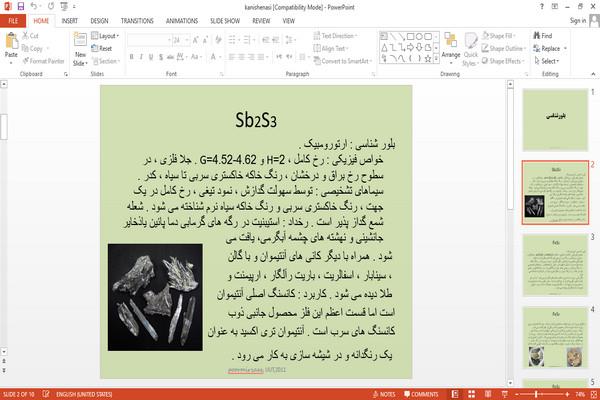
Task: Click the Copy command
Action: tap(33, 48)
